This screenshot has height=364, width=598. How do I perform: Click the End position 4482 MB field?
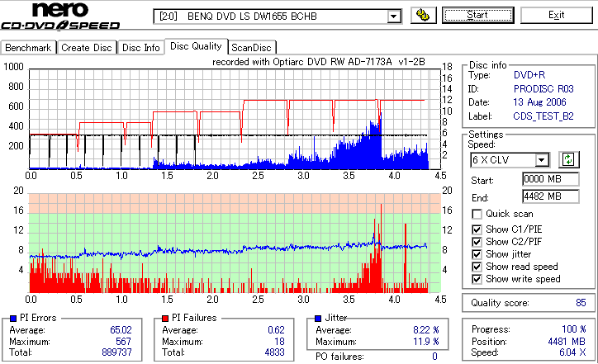(x=550, y=196)
